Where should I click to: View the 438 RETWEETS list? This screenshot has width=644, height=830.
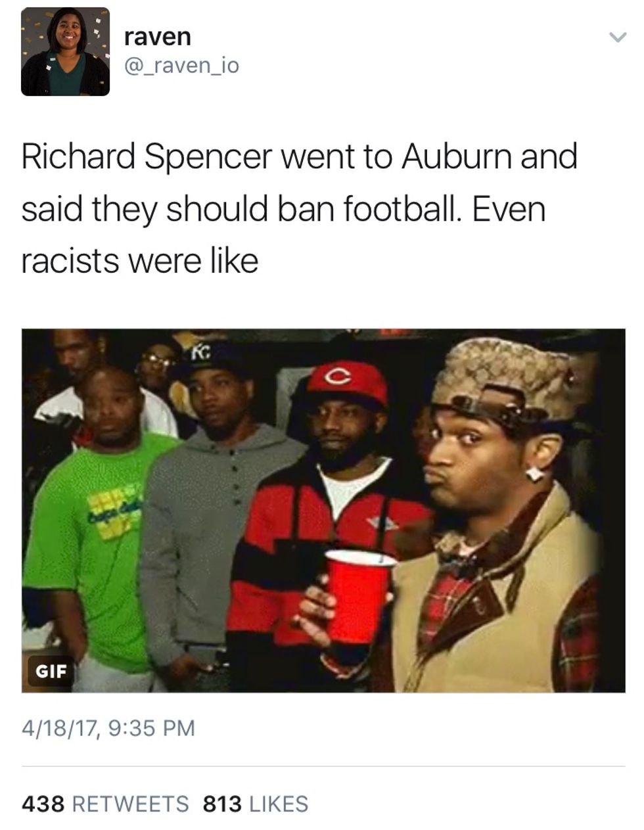(105, 804)
